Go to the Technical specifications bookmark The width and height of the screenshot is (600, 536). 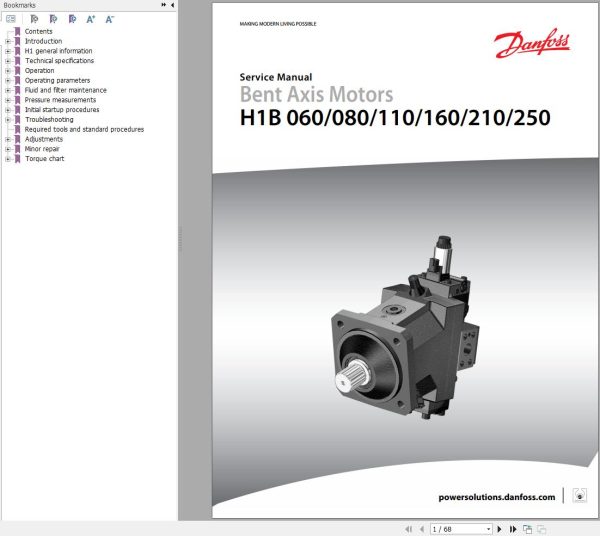click(x=59, y=60)
